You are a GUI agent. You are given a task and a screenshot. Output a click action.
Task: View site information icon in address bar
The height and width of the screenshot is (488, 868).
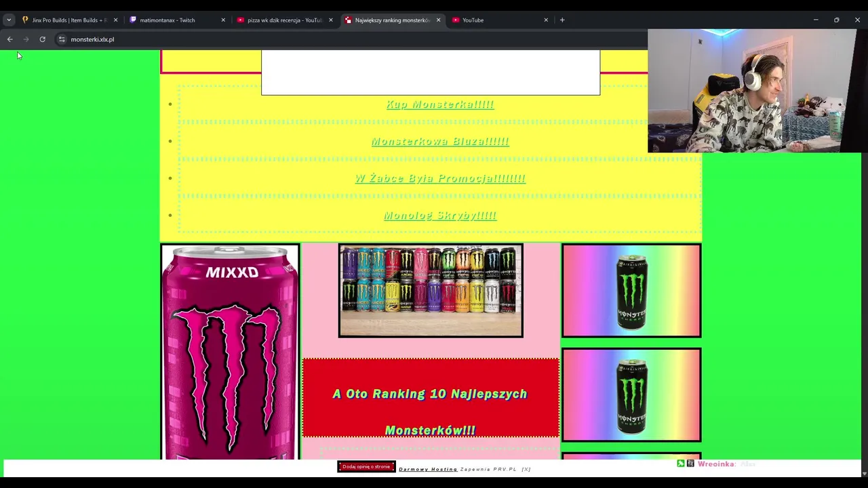[x=62, y=39]
